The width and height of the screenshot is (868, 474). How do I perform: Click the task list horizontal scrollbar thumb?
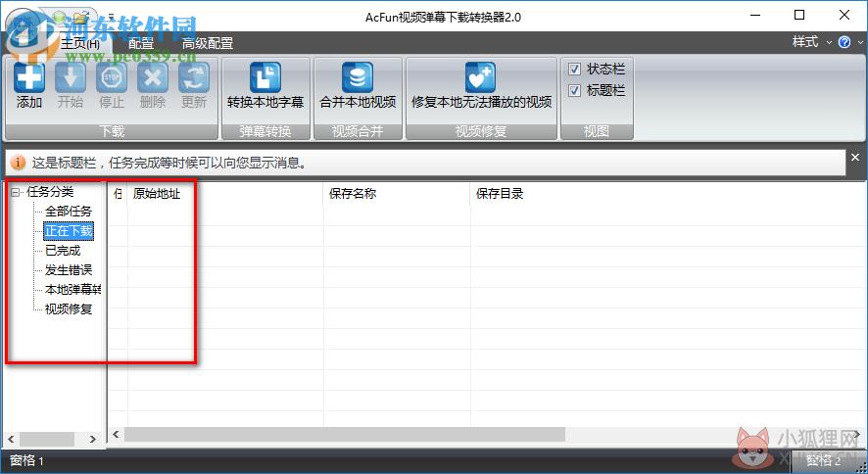click(x=344, y=434)
